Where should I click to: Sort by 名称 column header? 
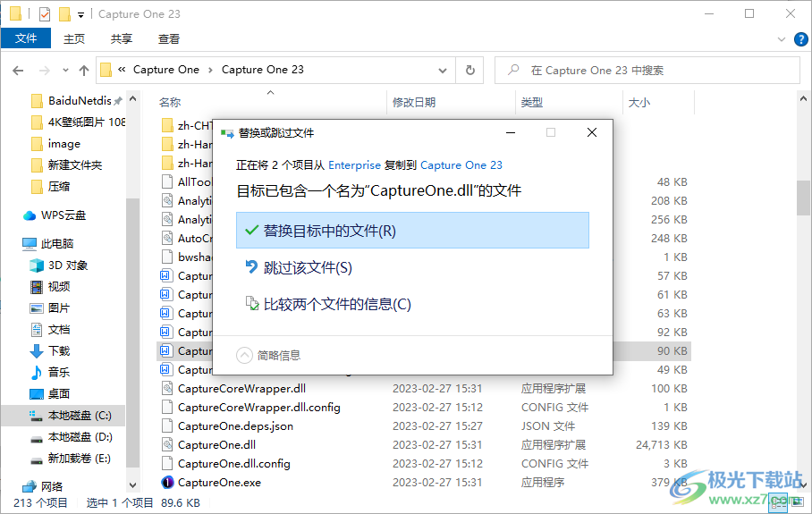pos(170,103)
